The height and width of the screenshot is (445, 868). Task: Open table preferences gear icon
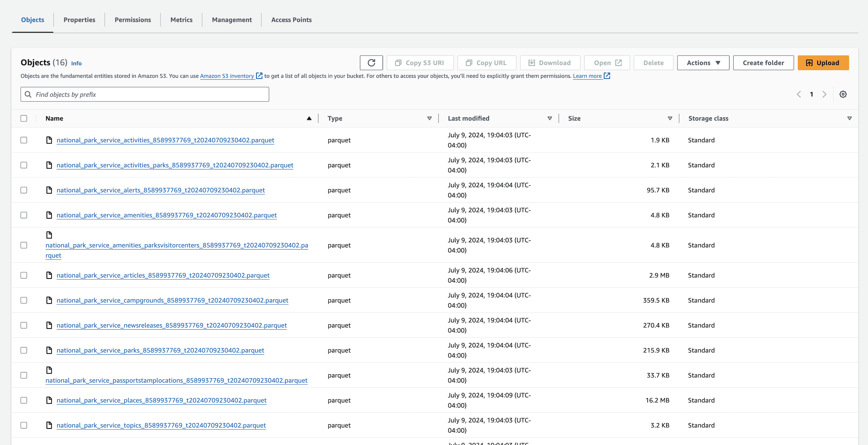click(843, 94)
